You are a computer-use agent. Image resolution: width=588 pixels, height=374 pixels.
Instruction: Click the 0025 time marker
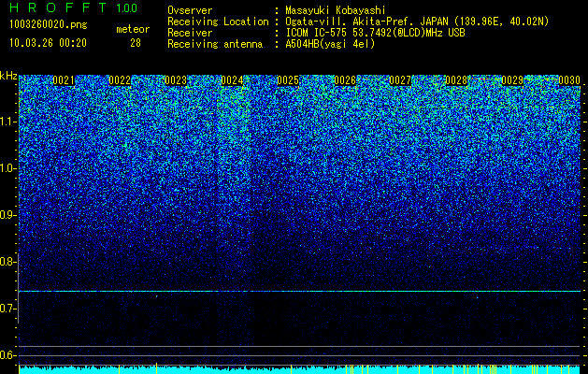tap(288, 80)
